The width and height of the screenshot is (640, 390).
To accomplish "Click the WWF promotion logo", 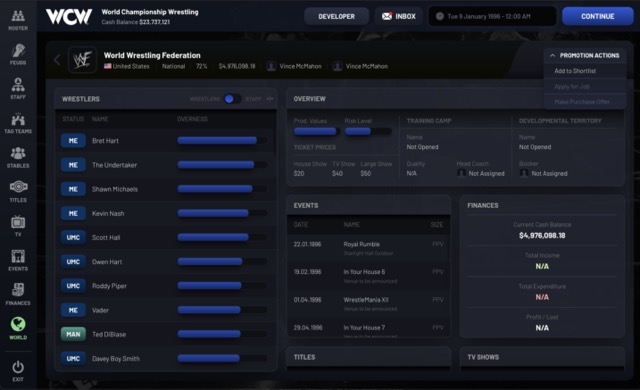I will pyautogui.click(x=82, y=60).
